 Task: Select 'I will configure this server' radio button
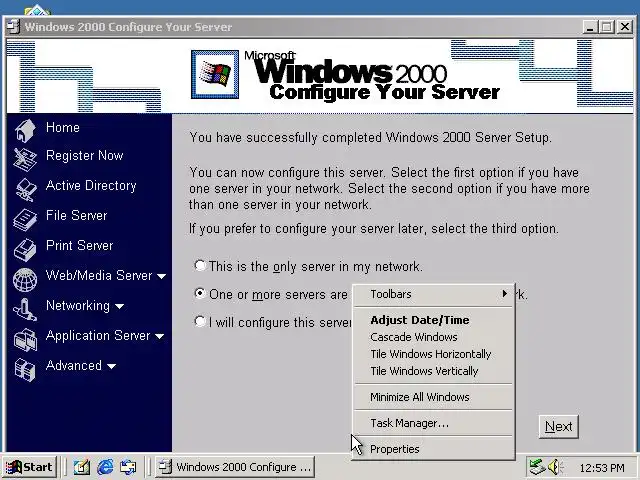point(200,321)
